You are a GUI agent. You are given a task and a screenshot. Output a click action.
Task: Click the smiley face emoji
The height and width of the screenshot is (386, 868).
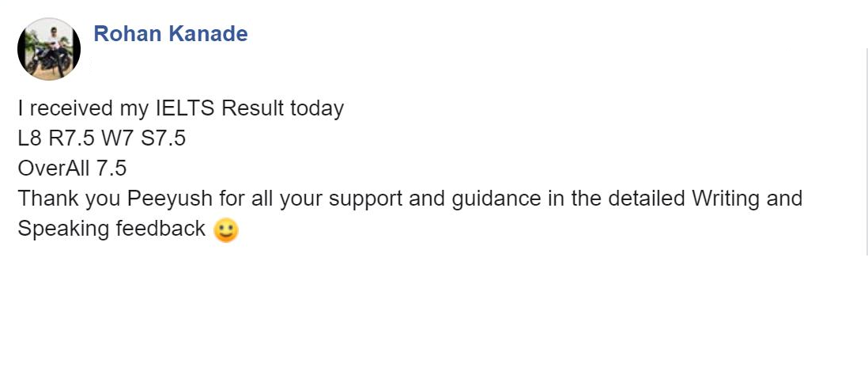226,230
